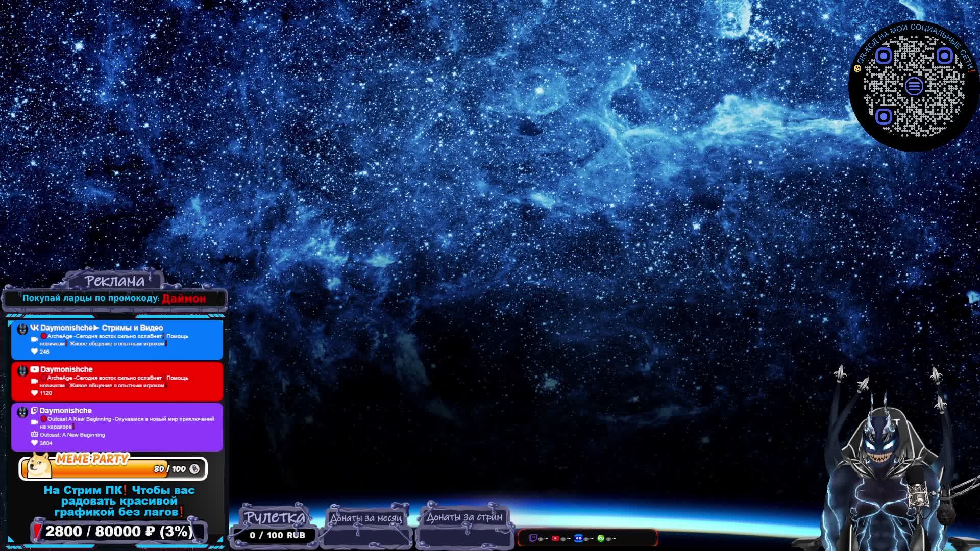The image size is (980, 551).
Task: Click the YouTube logo in red stream card
Action: (x=34, y=369)
